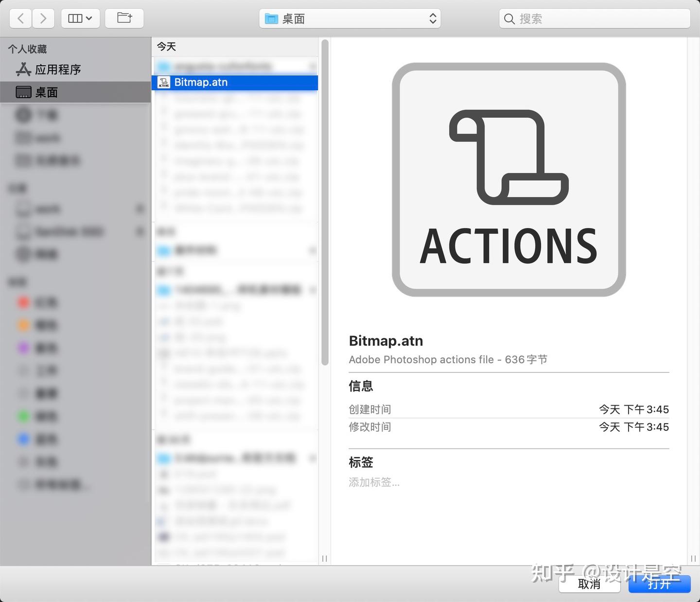Go back using the left chevron
The image size is (700, 602).
(21, 18)
